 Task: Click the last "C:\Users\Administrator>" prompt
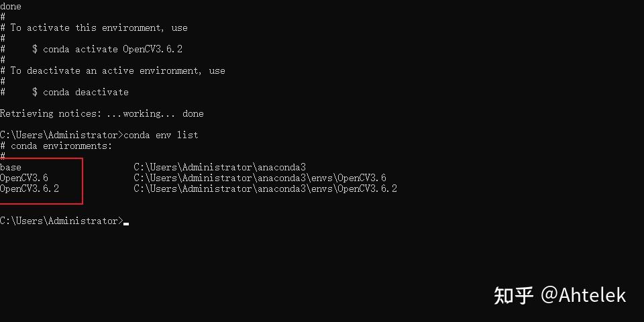62,221
